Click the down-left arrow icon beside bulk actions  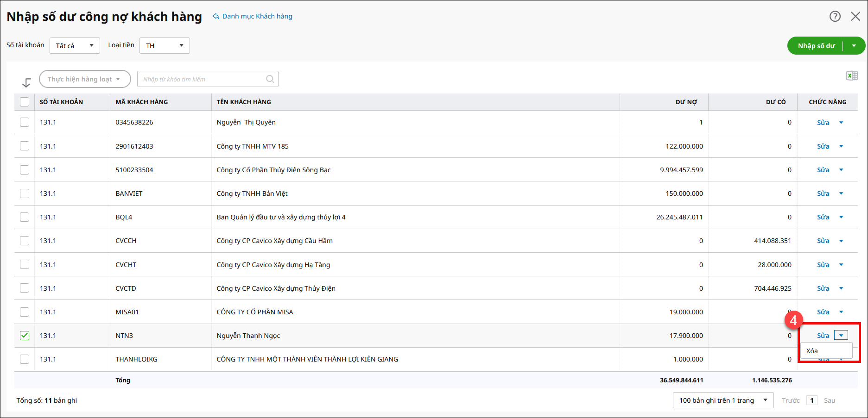click(26, 82)
